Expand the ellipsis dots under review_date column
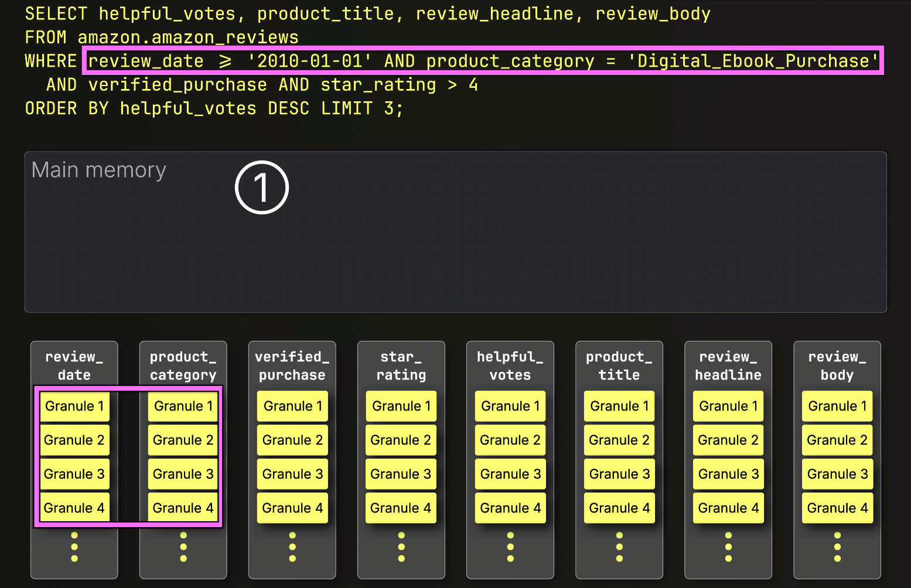 click(74, 546)
